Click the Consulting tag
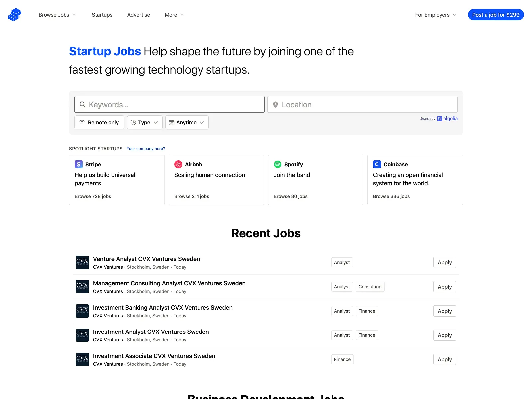532x399 pixels. [x=370, y=287]
